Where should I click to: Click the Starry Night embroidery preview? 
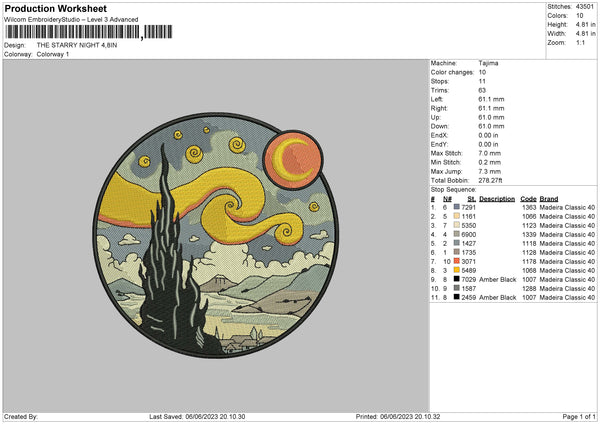(216, 235)
